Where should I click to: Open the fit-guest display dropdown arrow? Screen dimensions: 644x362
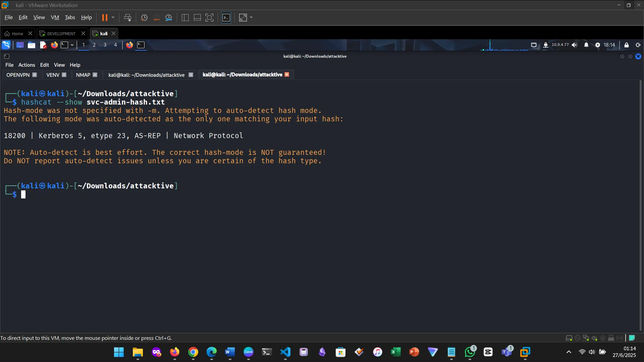click(x=251, y=17)
